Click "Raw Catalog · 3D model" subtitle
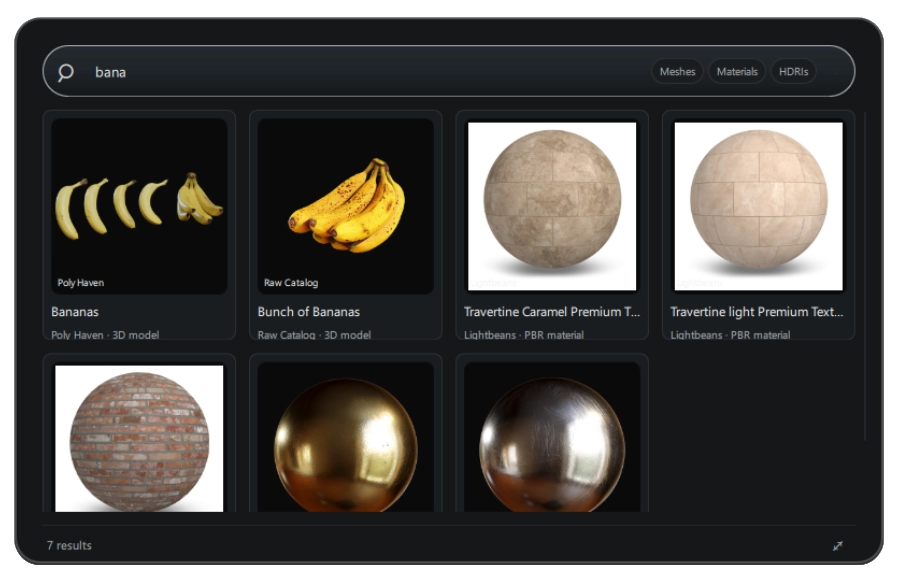The image size is (900, 580). pyautogui.click(x=314, y=334)
